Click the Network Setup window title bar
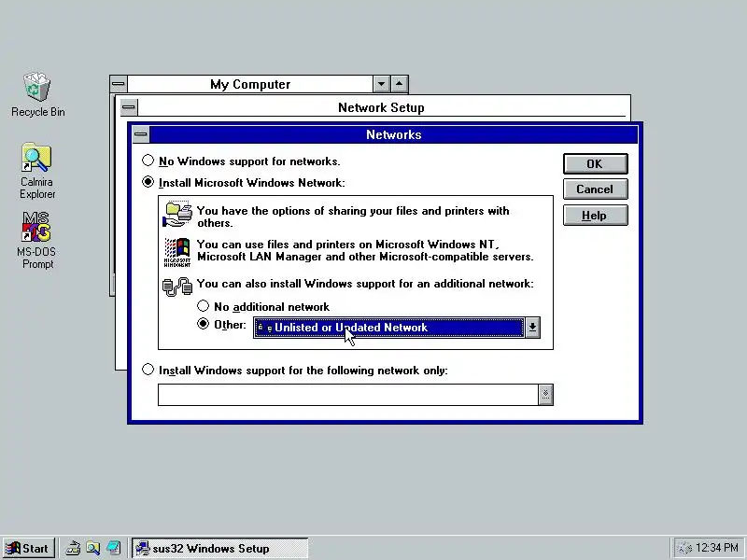 click(381, 107)
